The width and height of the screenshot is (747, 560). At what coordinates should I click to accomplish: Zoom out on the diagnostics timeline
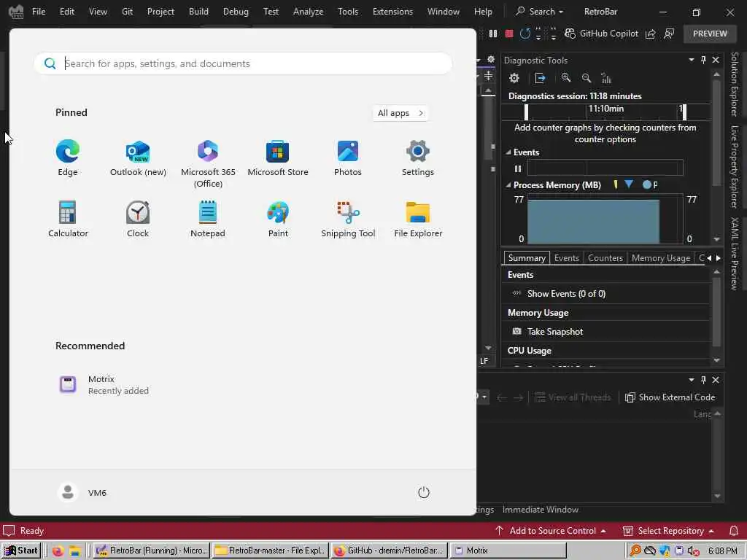click(x=587, y=78)
